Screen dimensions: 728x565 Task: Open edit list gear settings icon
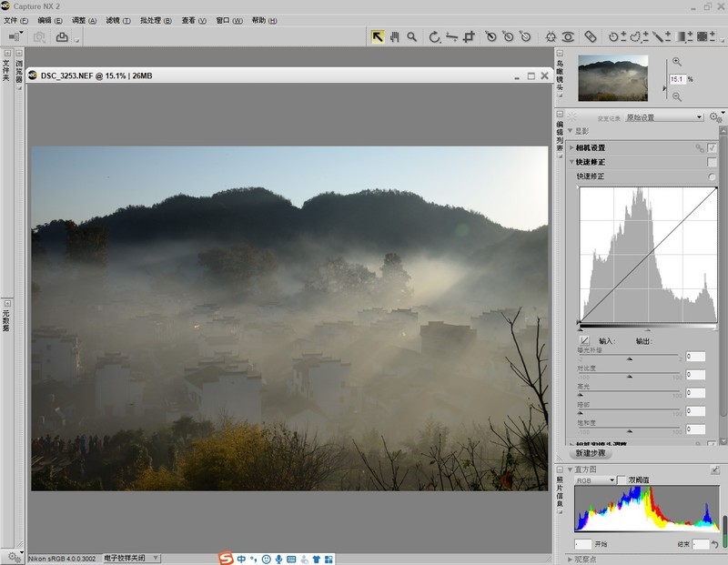(x=715, y=117)
